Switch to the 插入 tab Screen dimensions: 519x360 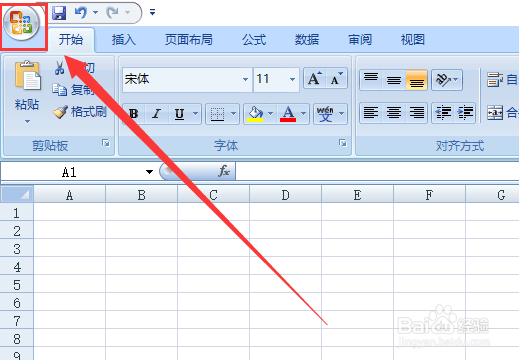[x=124, y=40]
